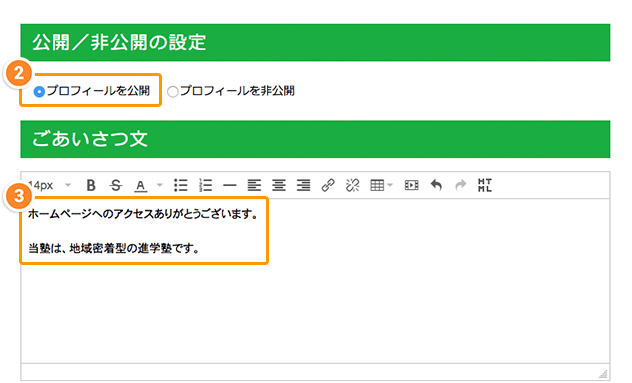
Task: Align text to the right
Action: [x=304, y=185]
